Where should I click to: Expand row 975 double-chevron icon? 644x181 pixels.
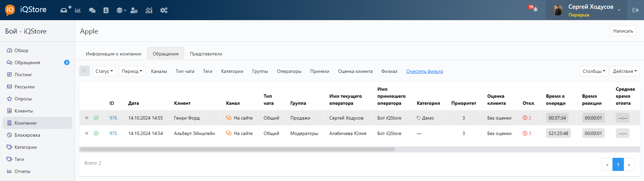(x=87, y=133)
